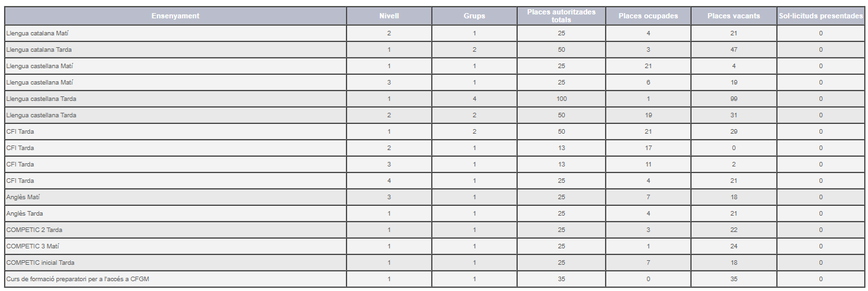This screenshot has width=868, height=291.
Task: Click the 47 vacant places cell
Action: click(x=734, y=50)
